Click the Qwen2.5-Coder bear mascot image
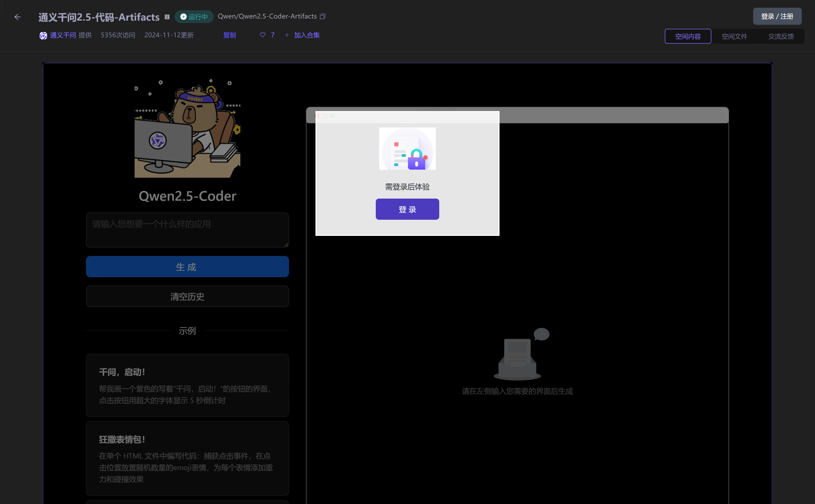This screenshot has height=504, width=815. point(187,128)
